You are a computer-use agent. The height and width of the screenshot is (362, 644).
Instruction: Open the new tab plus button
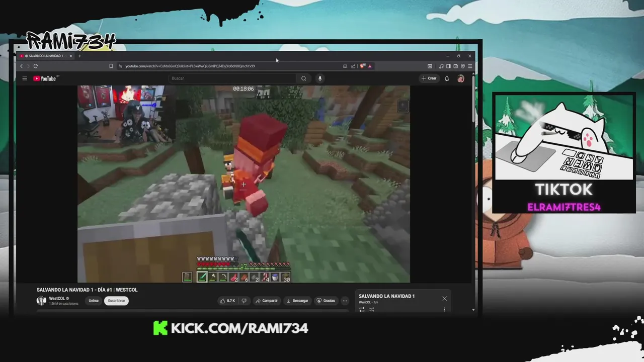[x=79, y=56]
